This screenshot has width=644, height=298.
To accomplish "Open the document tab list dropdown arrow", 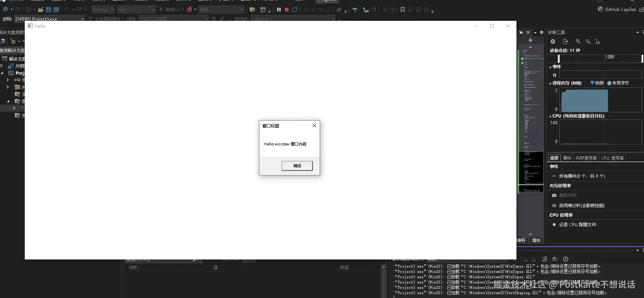I will pyautogui.click(x=535, y=32).
